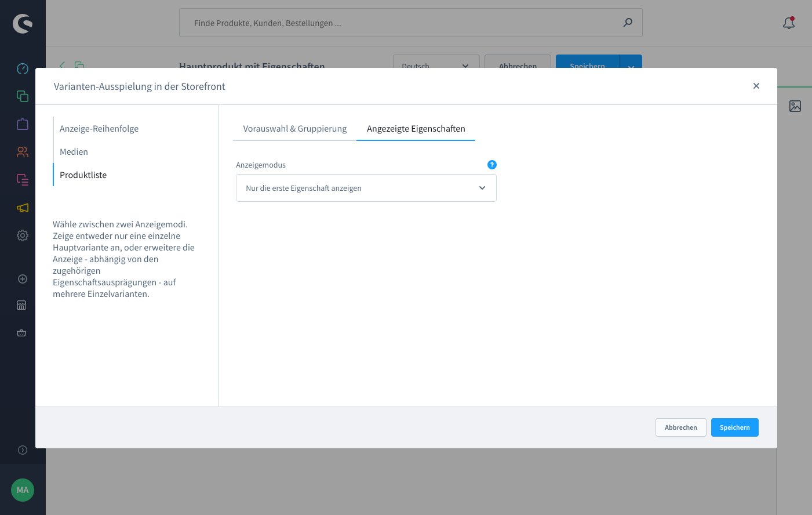Click Speichern in modal footer

click(735, 427)
